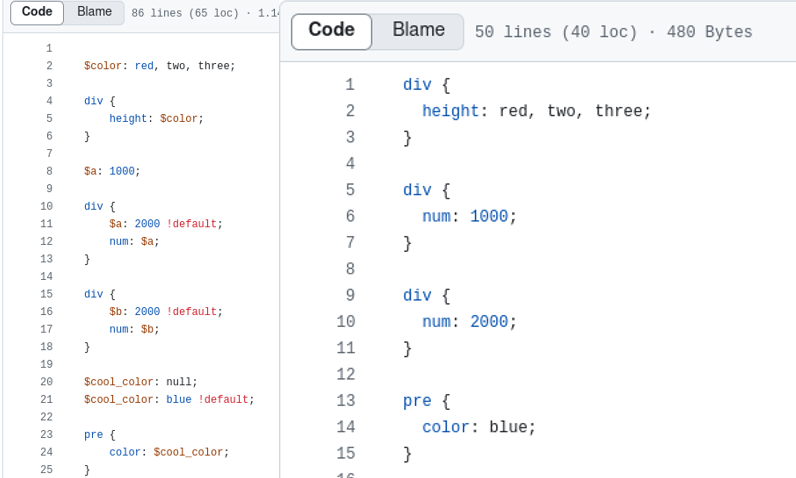Click line number 10 beside 'num: 2000;'

click(x=345, y=322)
